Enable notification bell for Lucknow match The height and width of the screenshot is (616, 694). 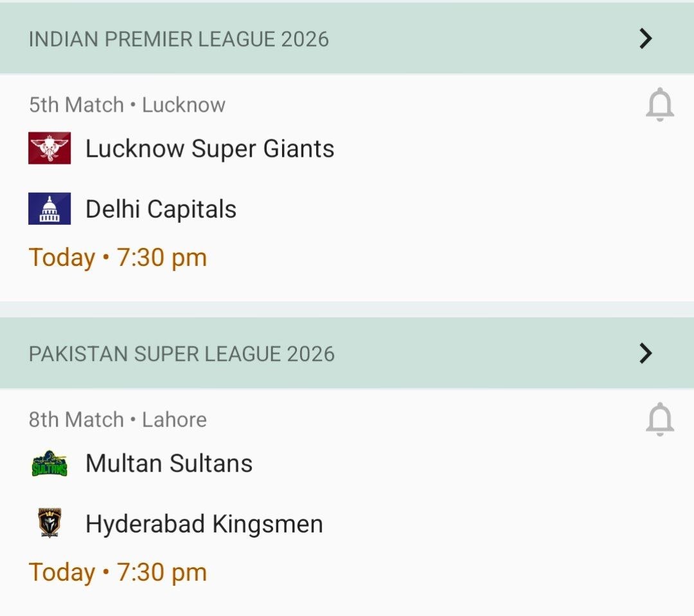pos(659,105)
